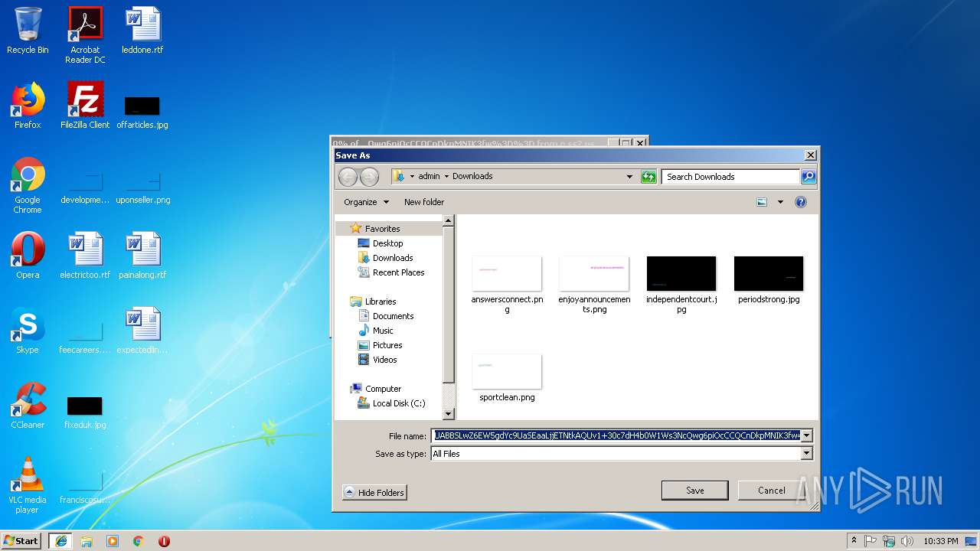Click the Search Downloads field
Viewport: 980px width, 551px height.
tap(730, 177)
